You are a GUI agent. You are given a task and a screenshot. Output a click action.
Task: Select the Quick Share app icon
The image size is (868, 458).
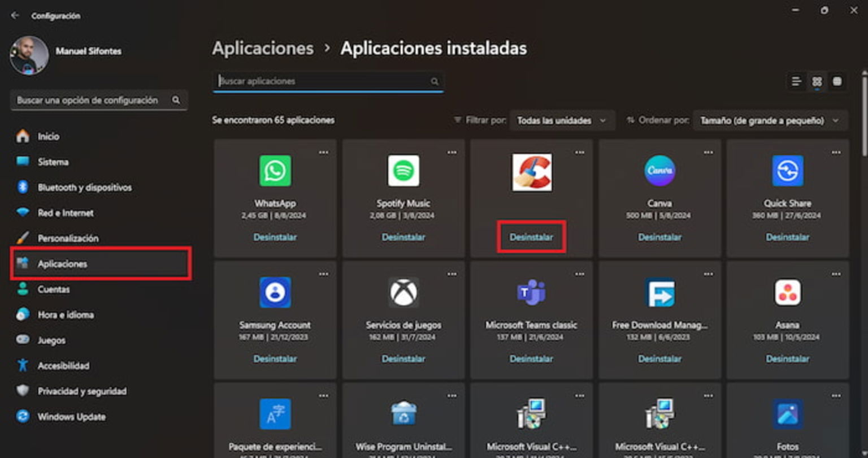coord(788,171)
